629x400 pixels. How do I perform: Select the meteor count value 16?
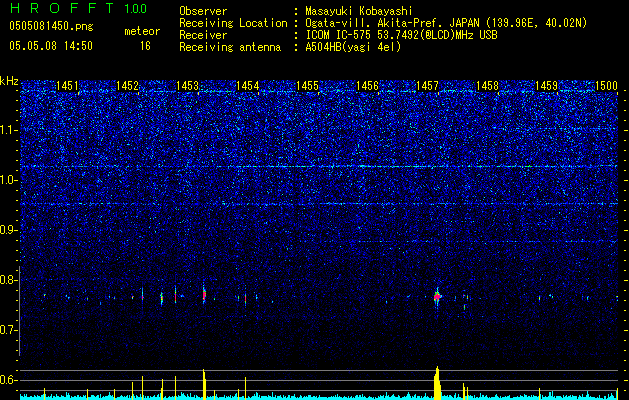coord(145,46)
